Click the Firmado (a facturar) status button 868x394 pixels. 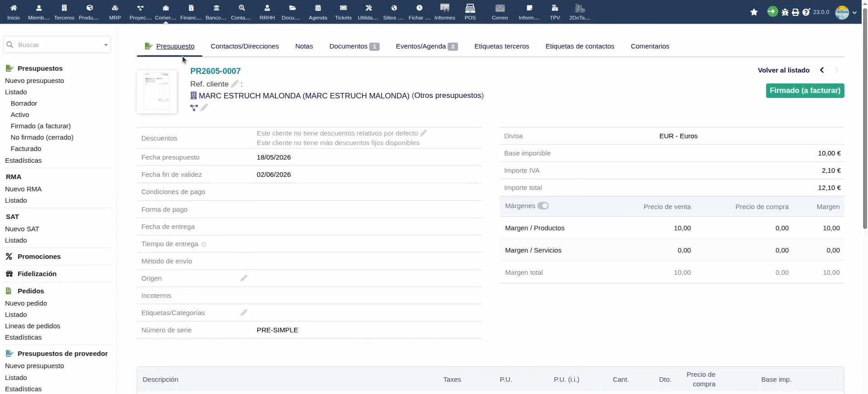coord(805,91)
